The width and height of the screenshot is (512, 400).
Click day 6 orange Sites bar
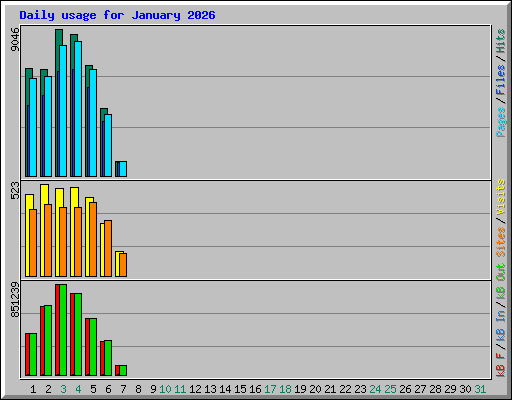108,248
